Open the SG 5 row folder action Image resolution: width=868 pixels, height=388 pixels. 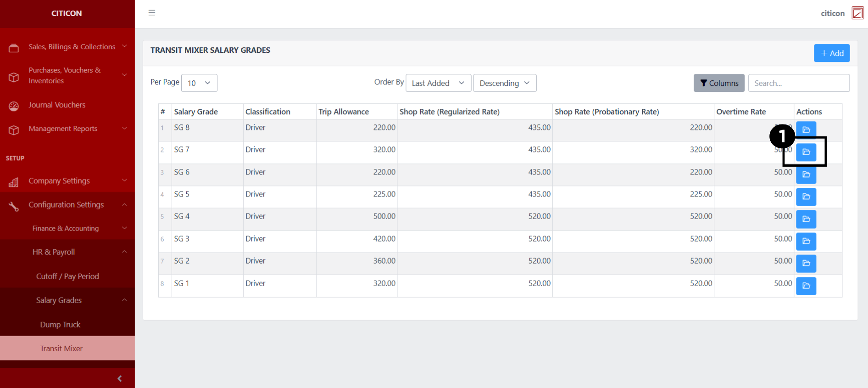pyautogui.click(x=806, y=197)
